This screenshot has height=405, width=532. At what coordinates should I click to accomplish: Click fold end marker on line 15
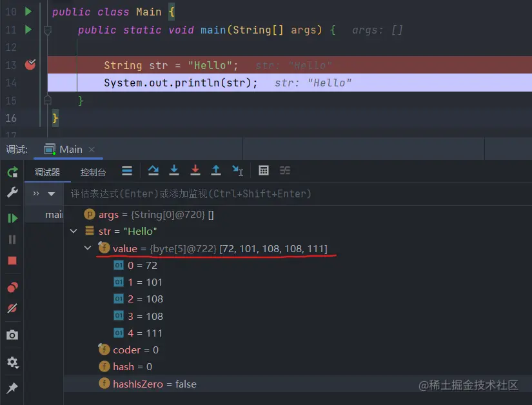coord(48,100)
